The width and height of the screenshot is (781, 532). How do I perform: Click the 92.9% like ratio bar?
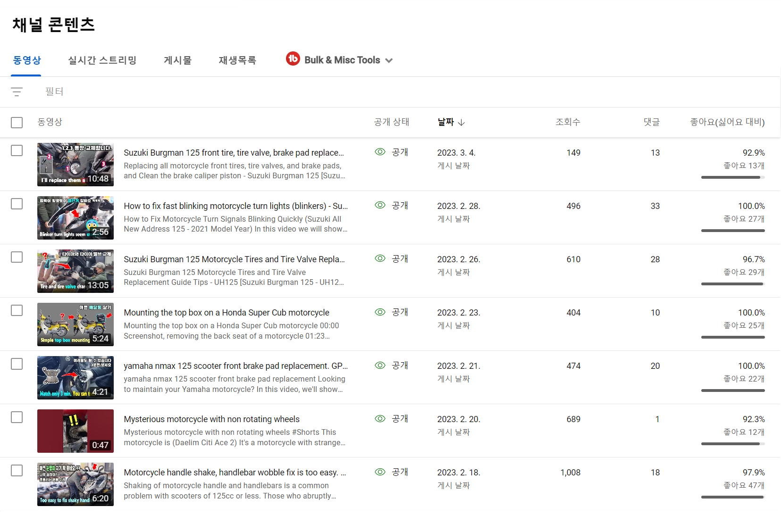[x=733, y=177]
